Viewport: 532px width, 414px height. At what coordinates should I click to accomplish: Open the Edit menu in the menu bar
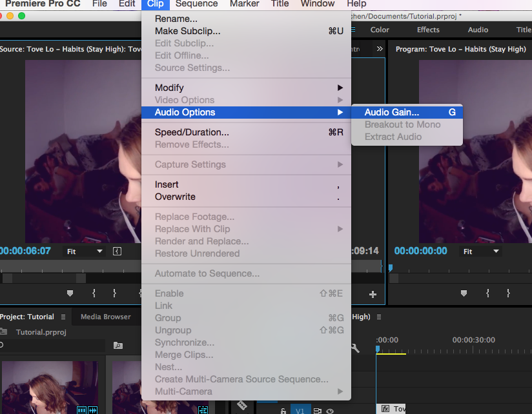(x=127, y=4)
